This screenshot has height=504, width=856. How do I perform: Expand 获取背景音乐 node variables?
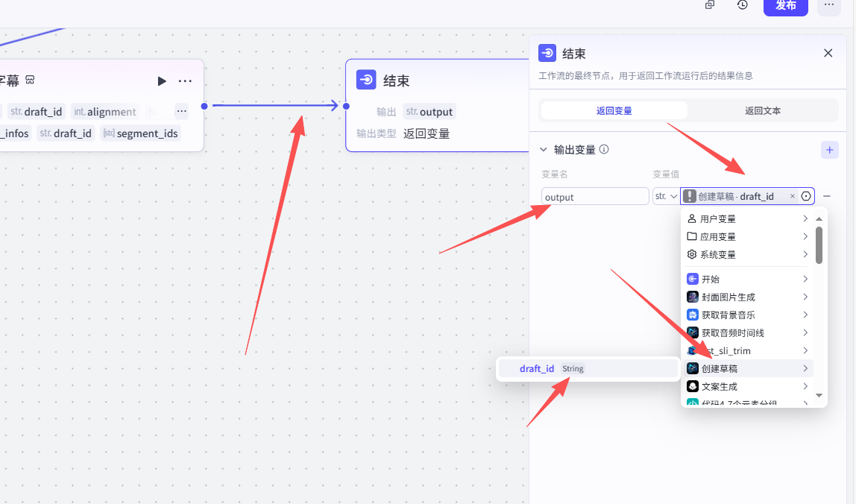747,315
